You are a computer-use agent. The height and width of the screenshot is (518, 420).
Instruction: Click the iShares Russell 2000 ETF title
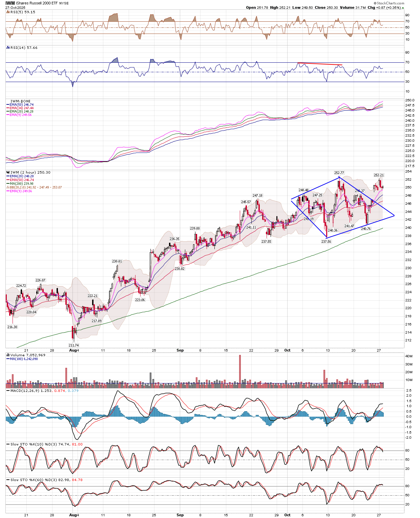[x=37, y=3]
